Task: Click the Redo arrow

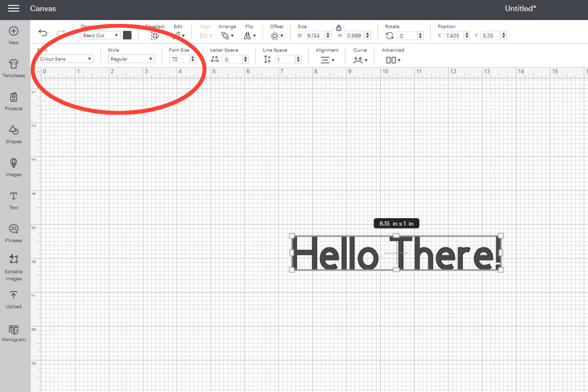Action: [x=61, y=33]
